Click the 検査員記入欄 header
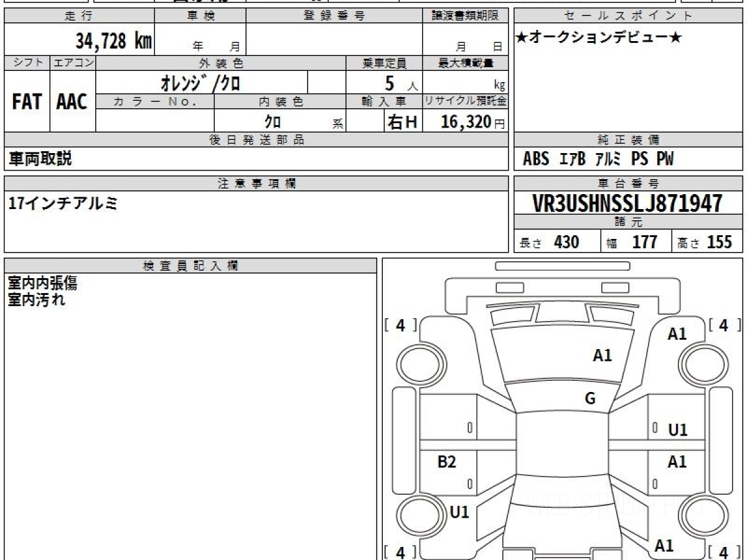This screenshot has width=747, height=560. pyautogui.click(x=190, y=266)
